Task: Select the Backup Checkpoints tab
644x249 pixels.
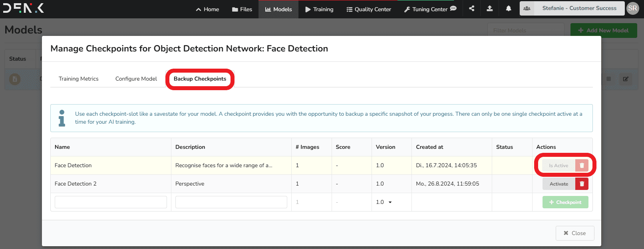Action: point(200,79)
